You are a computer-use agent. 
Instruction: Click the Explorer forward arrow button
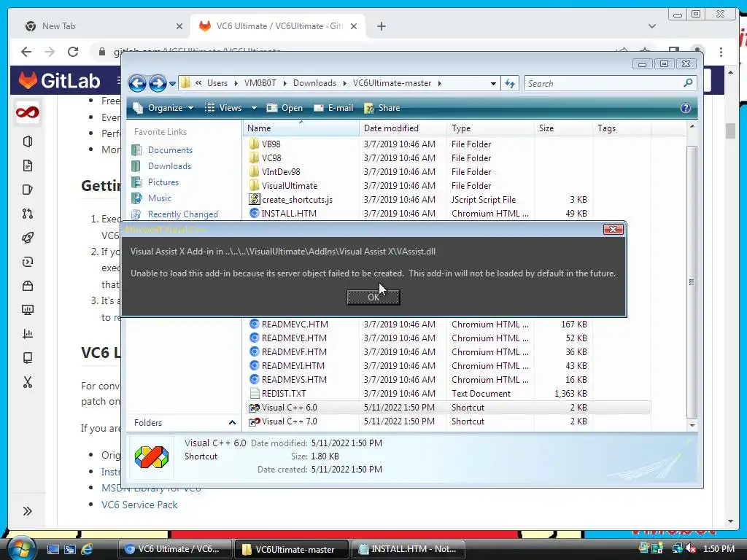tap(158, 83)
